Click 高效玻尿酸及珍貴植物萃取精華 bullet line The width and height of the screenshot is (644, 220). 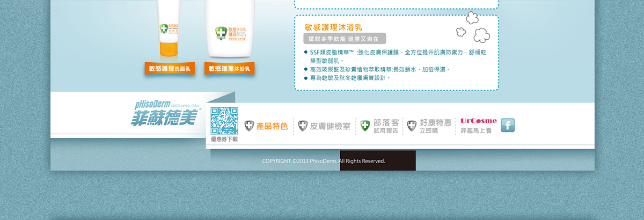377,69
